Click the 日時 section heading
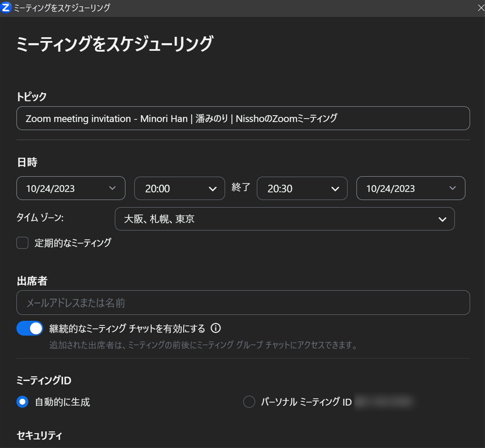 [x=27, y=162]
